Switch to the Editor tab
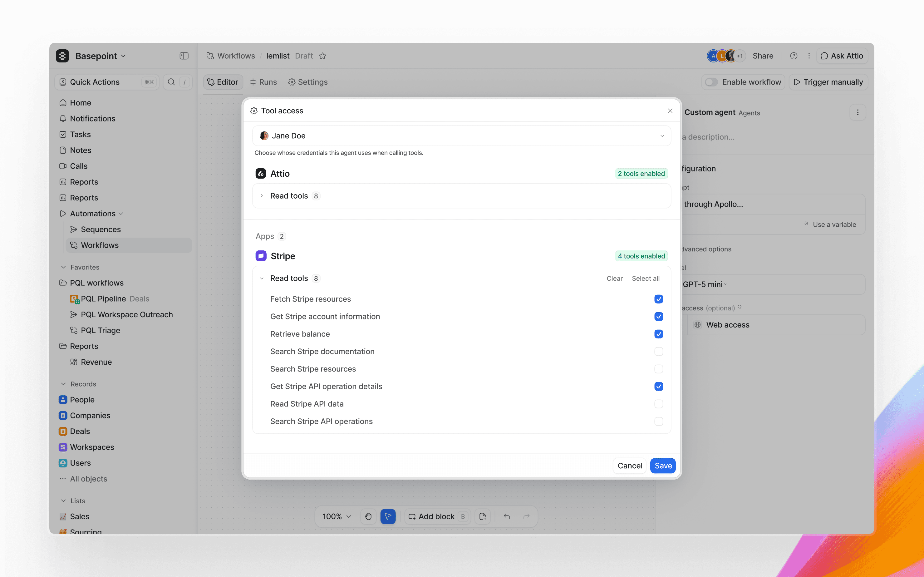Image resolution: width=924 pixels, height=577 pixels. coord(223,82)
